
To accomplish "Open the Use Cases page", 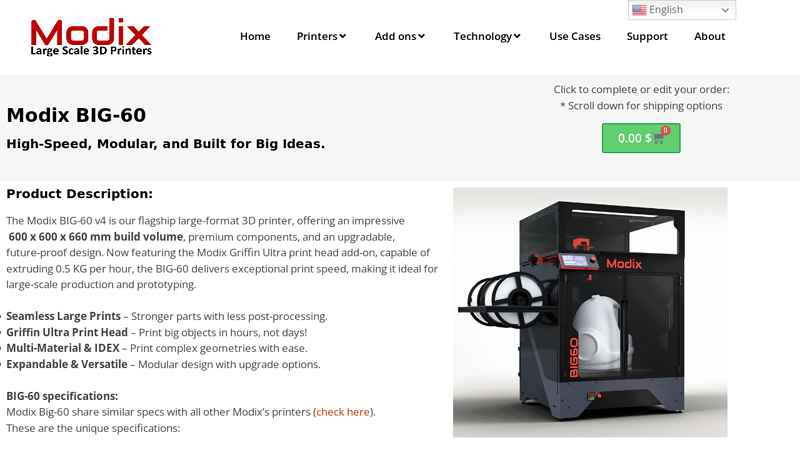I will 574,36.
